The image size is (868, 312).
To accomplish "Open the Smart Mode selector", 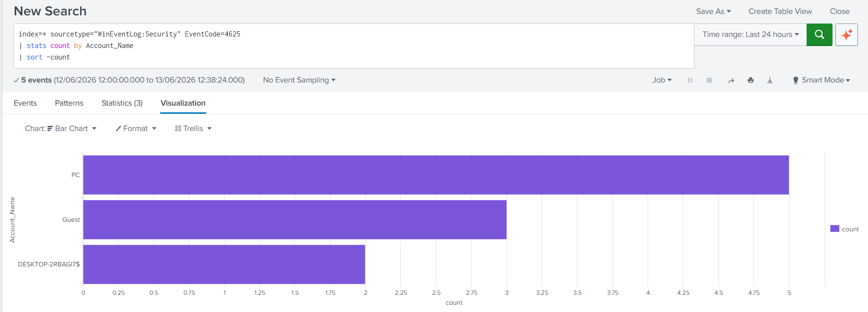I will pos(821,80).
